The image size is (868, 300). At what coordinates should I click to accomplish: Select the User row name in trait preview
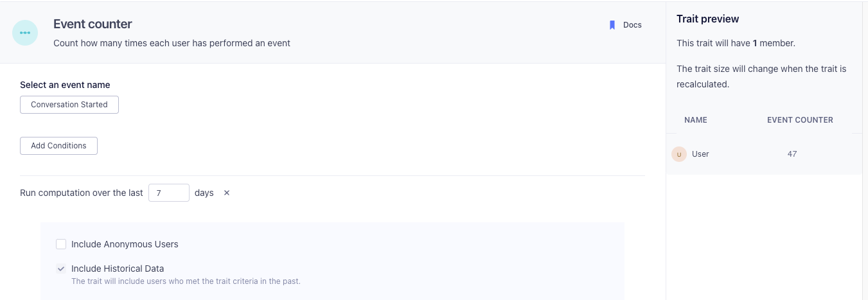point(700,154)
